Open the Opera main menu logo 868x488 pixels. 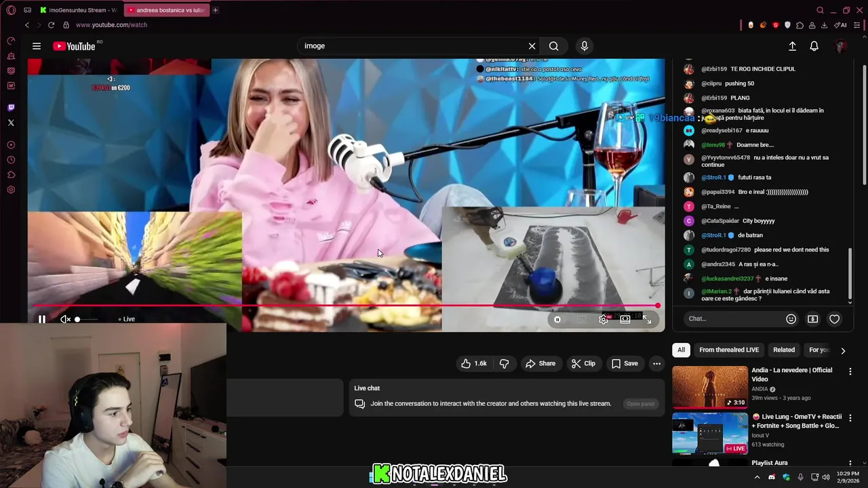click(x=11, y=10)
